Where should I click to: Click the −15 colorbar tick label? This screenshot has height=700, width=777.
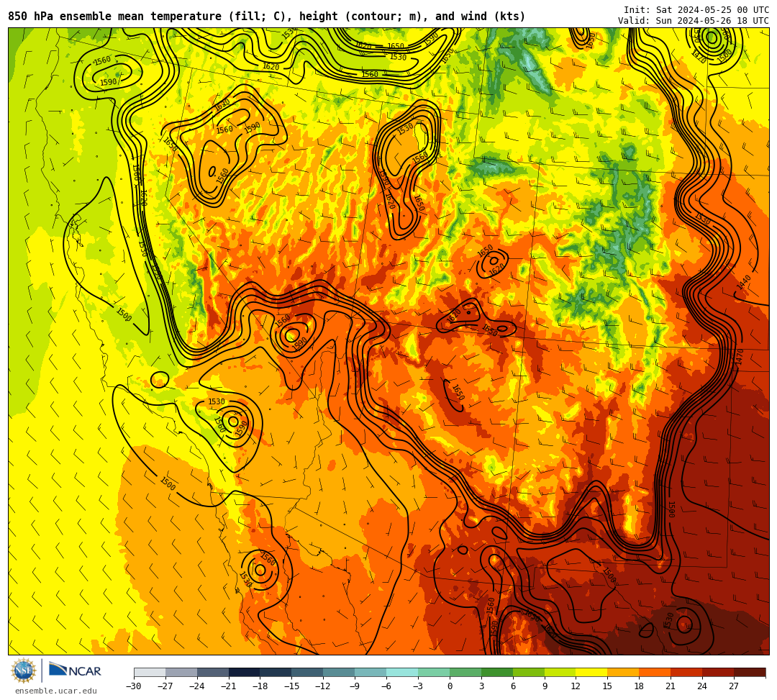tap(291, 686)
